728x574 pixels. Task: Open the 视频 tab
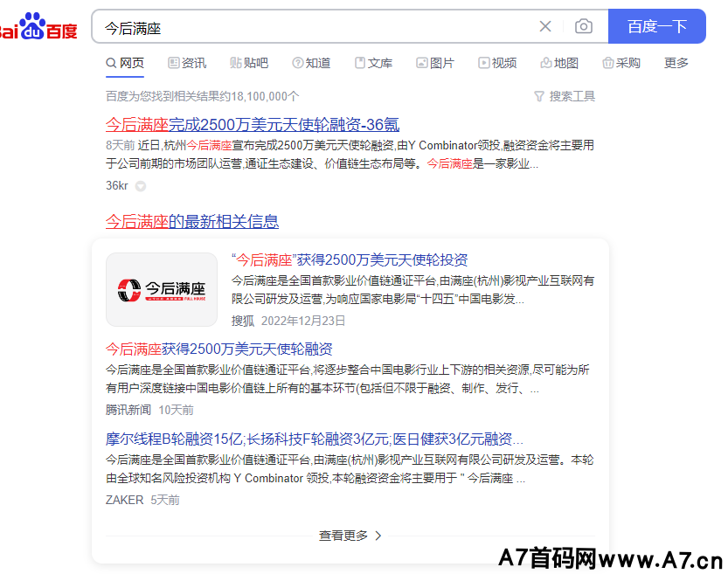coord(497,63)
